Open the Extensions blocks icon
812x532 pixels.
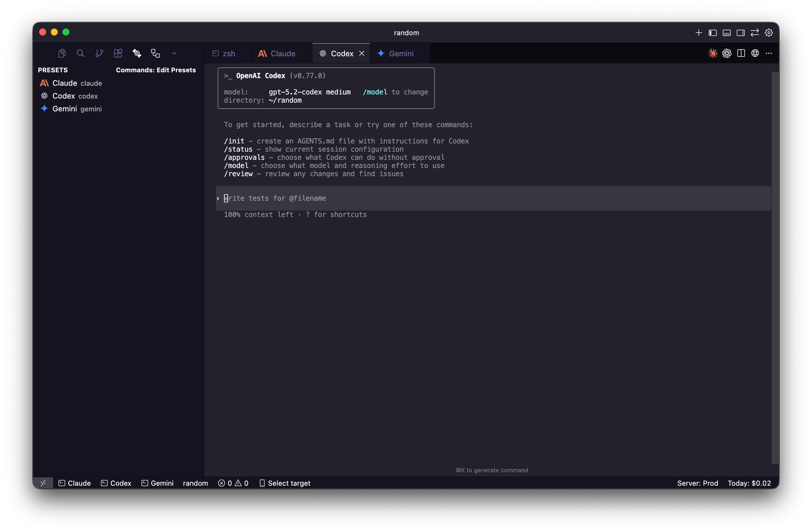118,53
